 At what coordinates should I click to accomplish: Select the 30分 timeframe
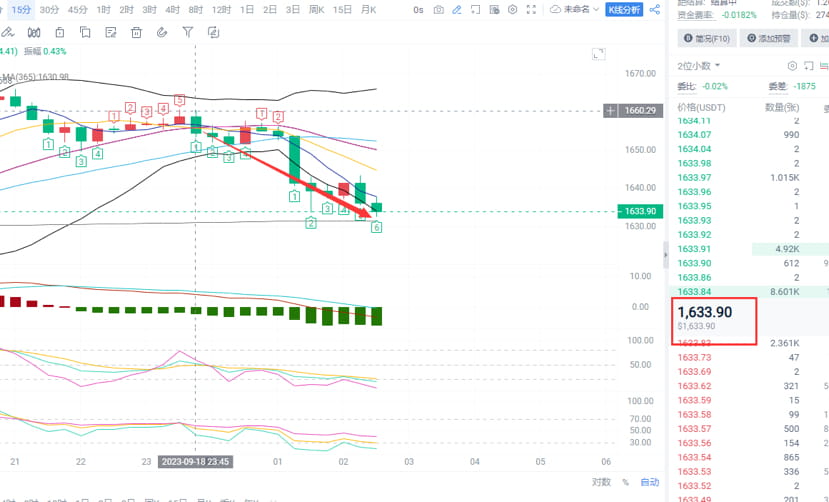[49, 10]
